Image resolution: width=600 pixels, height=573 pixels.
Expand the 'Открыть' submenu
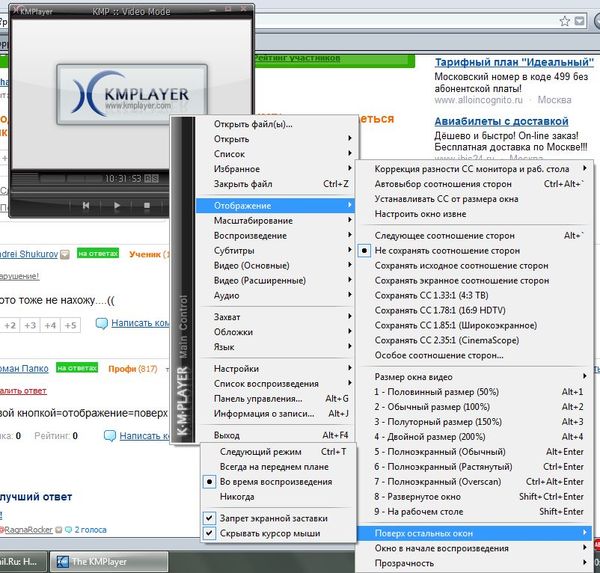coord(275,139)
